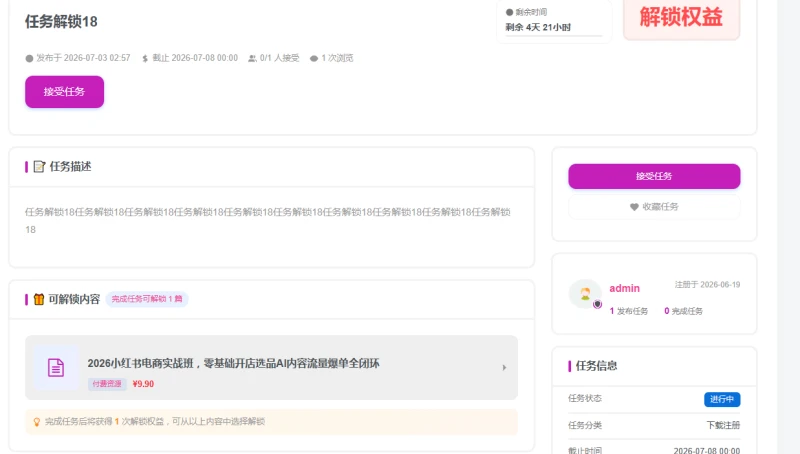Viewport: 800px width, 454px height.
Task: Open the admin user profile link
Action: point(624,288)
